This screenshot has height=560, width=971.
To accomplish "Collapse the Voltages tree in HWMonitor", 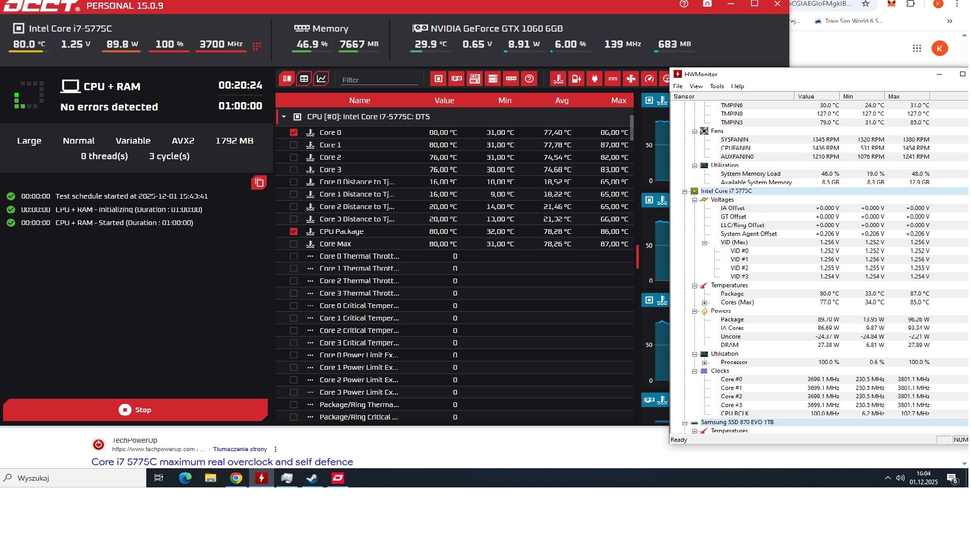I will 694,200.
